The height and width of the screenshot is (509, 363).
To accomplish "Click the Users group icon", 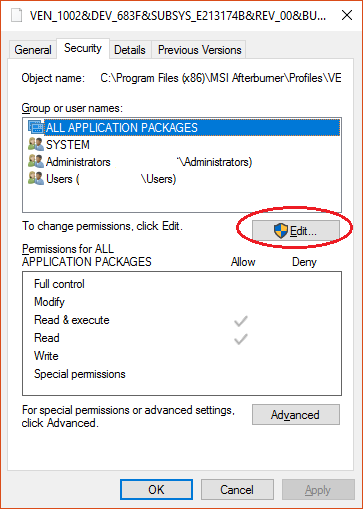I will point(36,178).
